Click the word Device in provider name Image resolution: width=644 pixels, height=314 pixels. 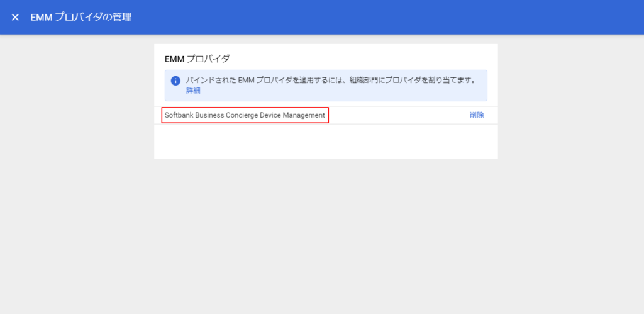(x=270, y=115)
